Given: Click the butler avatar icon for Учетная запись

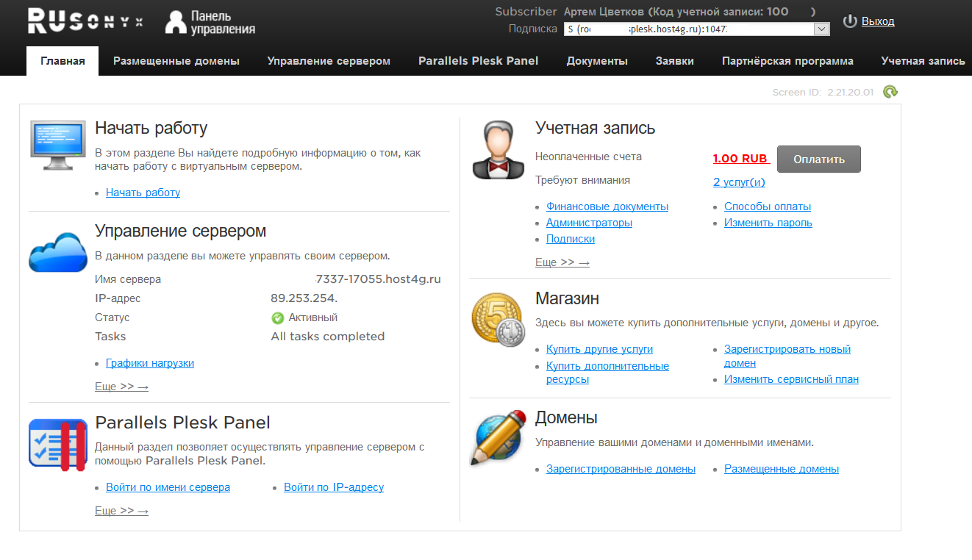Looking at the screenshot, I should point(498,150).
